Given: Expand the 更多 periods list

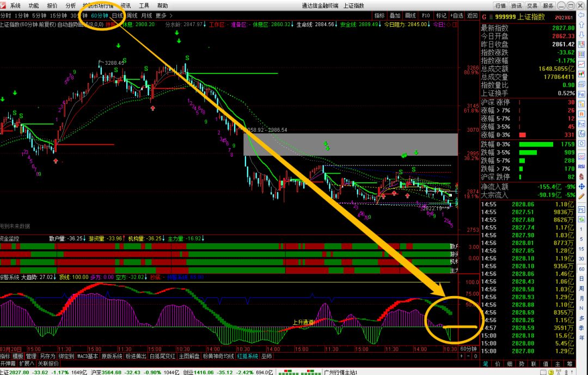Looking at the screenshot, I should pyautogui.click(x=164, y=16).
